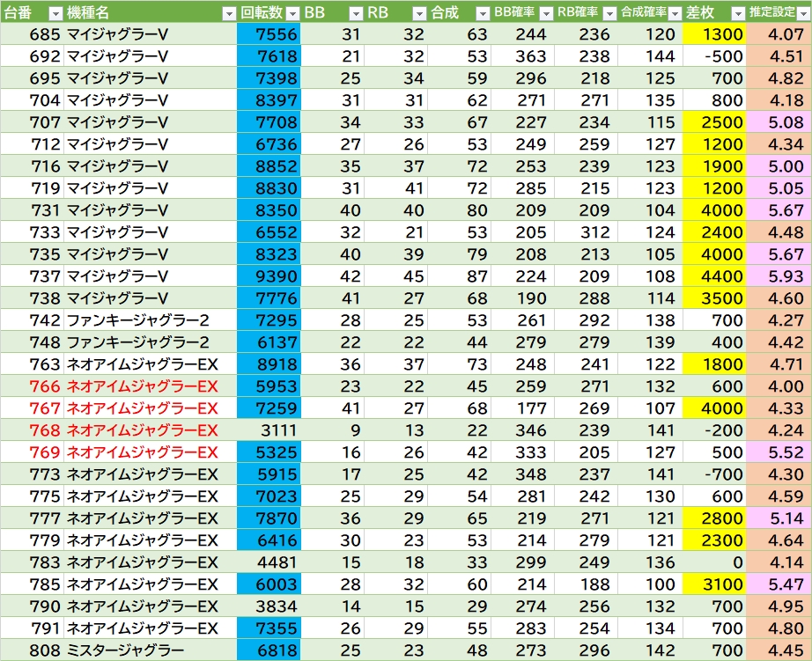Select the 台番 header cell
Viewport: 812px width, 661px height.
tap(32, 12)
